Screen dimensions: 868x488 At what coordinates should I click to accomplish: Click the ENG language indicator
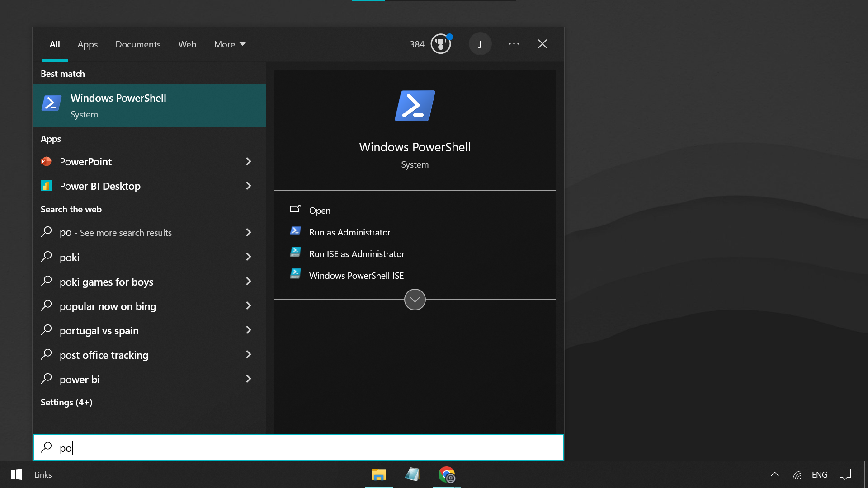(x=820, y=474)
